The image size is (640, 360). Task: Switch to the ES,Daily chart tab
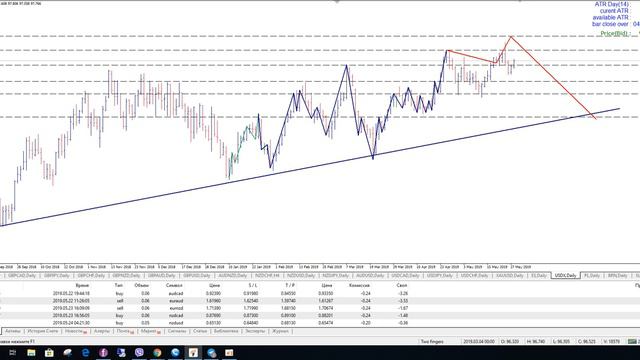point(539,276)
